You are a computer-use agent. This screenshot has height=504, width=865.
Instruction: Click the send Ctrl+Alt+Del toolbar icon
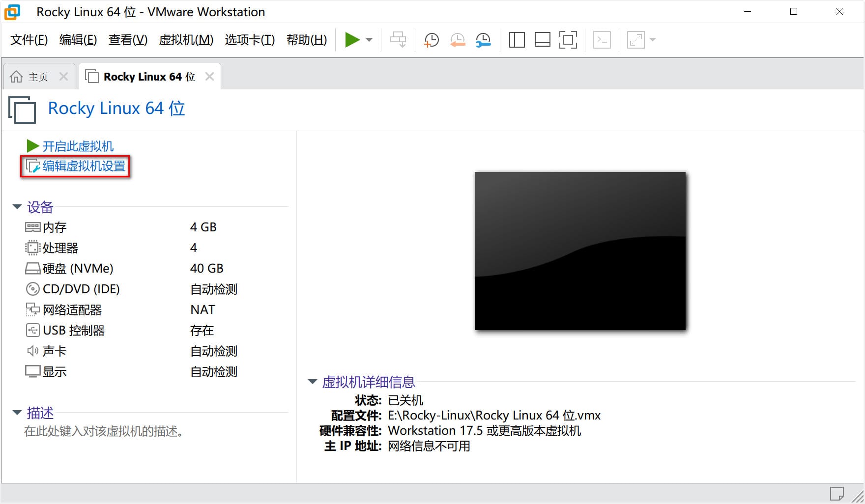[398, 40]
